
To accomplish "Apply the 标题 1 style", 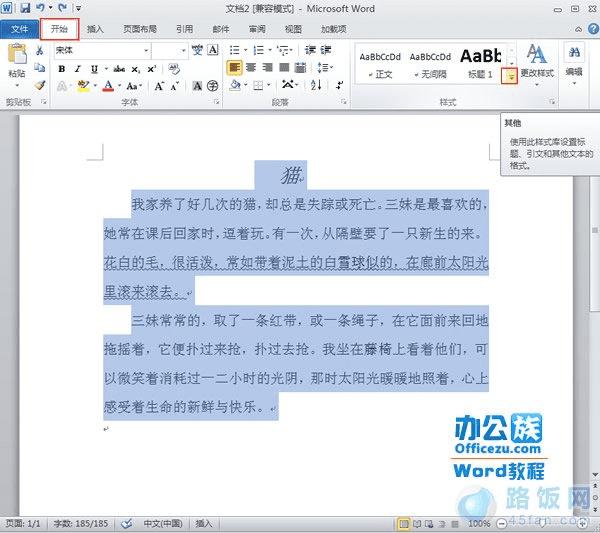I will coord(481,64).
